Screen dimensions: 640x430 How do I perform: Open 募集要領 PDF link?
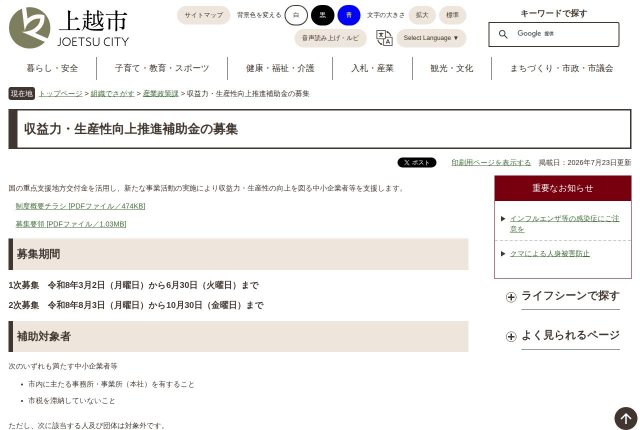[71, 224]
